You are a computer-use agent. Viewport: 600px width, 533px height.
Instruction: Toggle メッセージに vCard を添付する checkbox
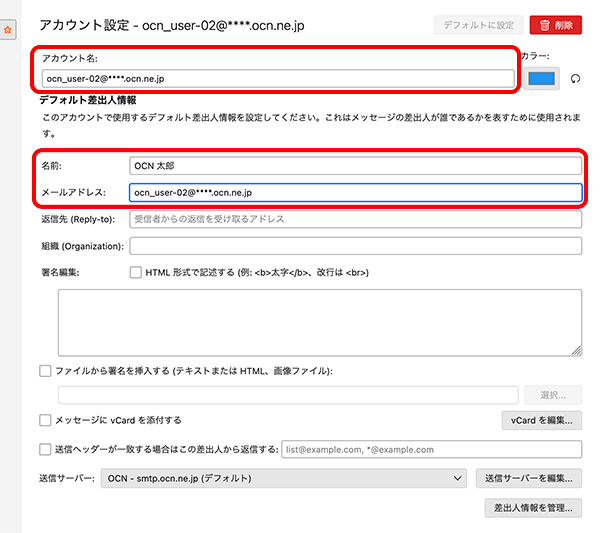click(x=45, y=420)
